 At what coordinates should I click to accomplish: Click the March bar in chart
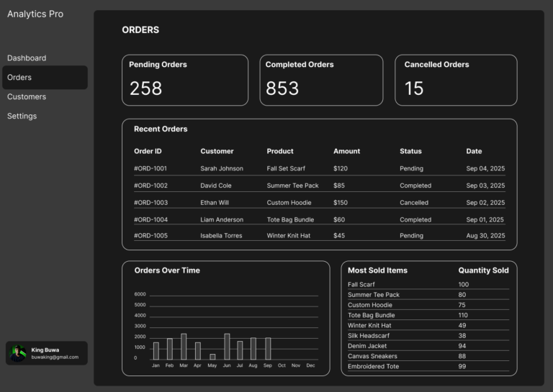(x=184, y=347)
